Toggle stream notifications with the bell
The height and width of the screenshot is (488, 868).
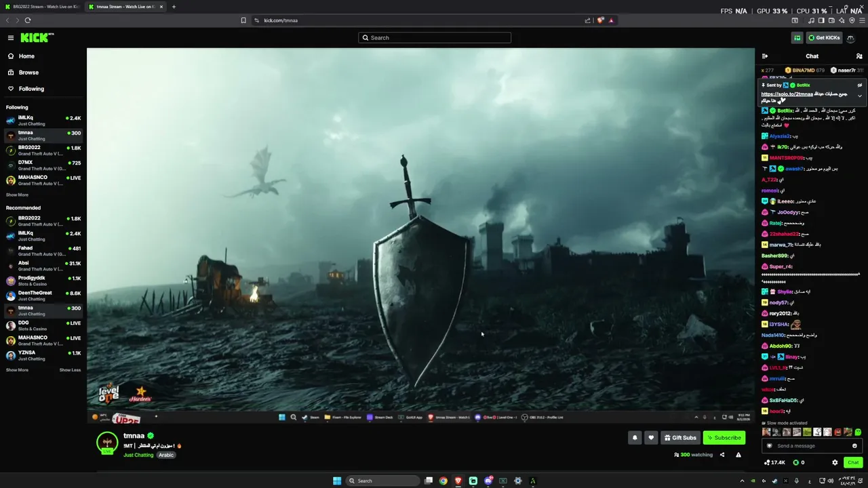pyautogui.click(x=635, y=438)
